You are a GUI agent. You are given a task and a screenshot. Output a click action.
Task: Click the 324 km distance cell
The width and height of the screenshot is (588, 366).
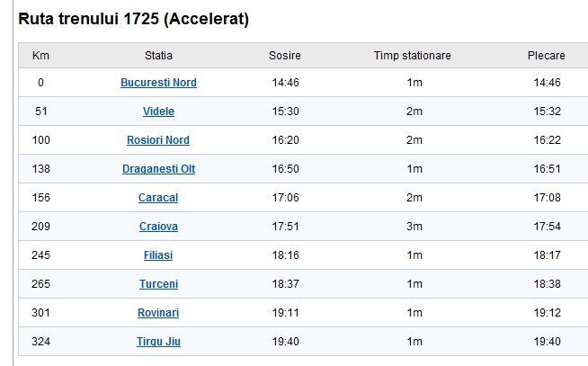[40, 342]
